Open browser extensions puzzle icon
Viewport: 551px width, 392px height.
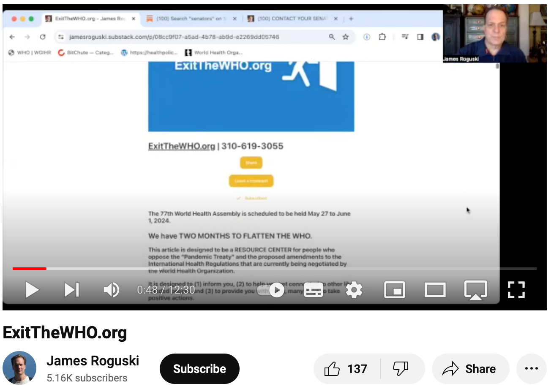point(382,37)
